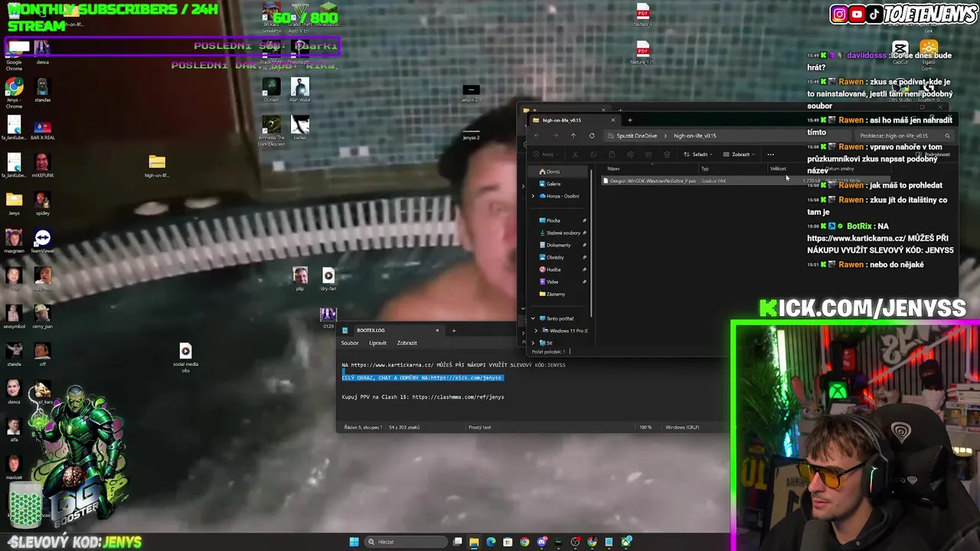Screen dimensions: 980x551
Task: Open Notepad icon in the taskbar
Action: click(609, 542)
